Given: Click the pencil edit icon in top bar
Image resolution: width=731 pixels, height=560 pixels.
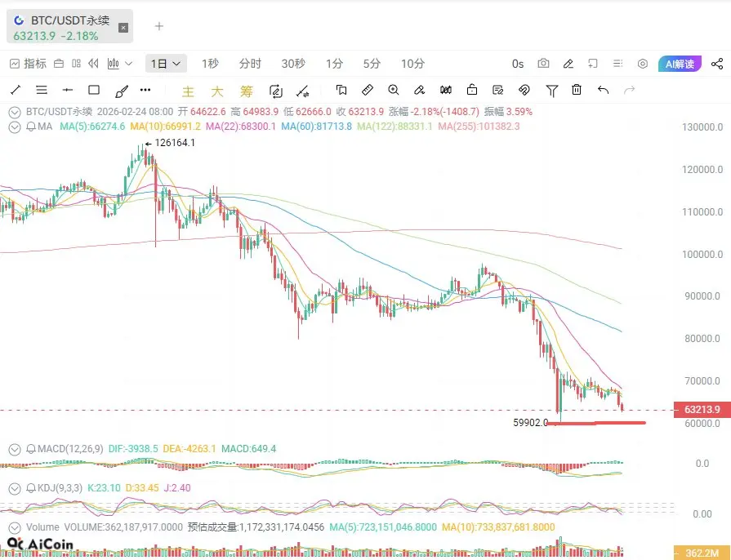Looking at the screenshot, I should tap(568, 64).
